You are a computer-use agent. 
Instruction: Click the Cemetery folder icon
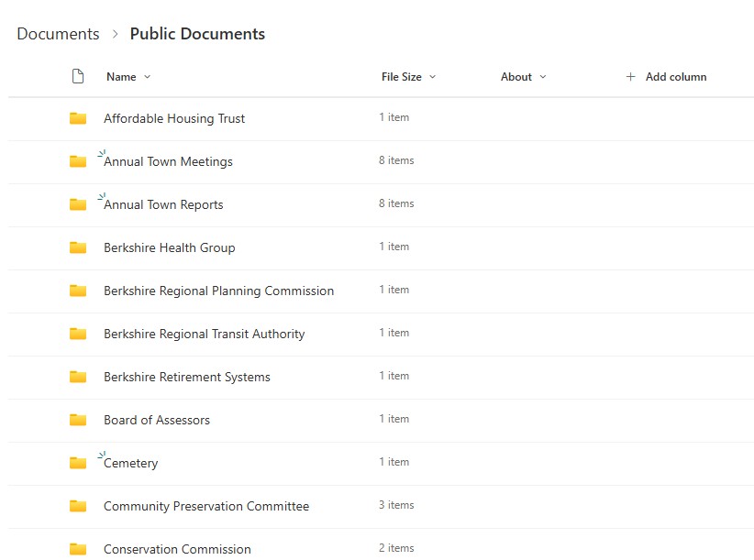tap(78, 463)
